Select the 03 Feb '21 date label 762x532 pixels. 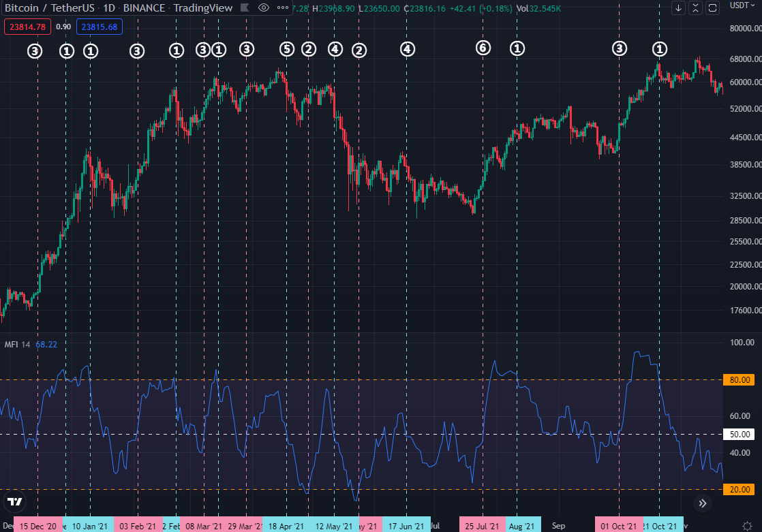pos(138,526)
